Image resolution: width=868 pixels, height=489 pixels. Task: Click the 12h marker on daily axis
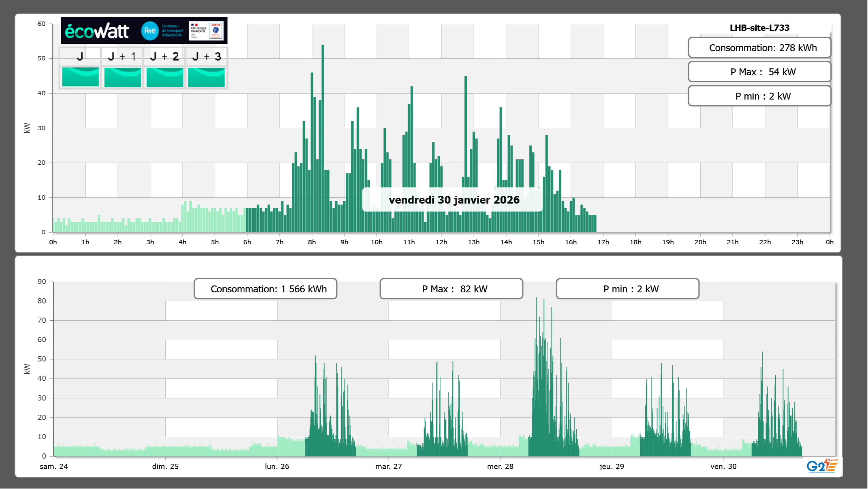click(441, 242)
